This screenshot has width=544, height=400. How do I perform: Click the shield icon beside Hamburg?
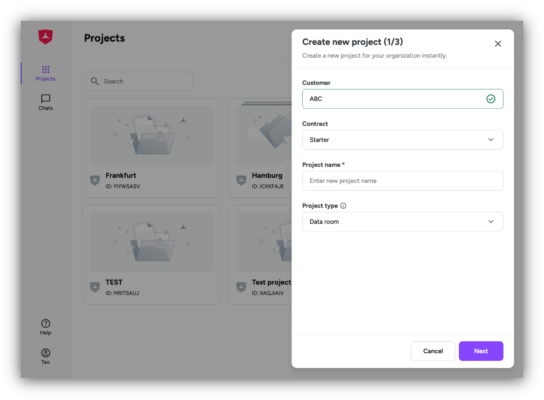click(241, 180)
